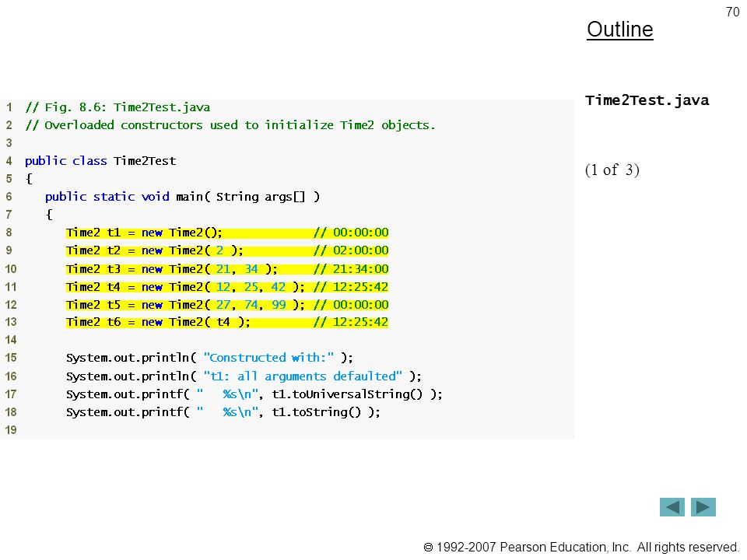Click the Pearson Education copyright notice

click(x=582, y=548)
